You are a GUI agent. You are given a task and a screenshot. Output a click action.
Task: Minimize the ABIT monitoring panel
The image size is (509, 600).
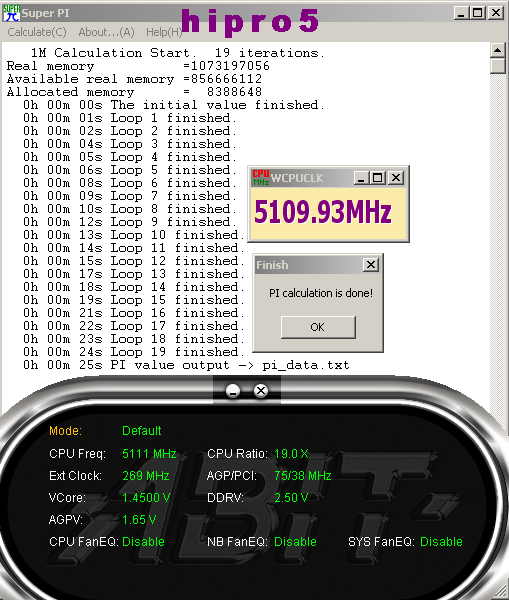click(233, 391)
